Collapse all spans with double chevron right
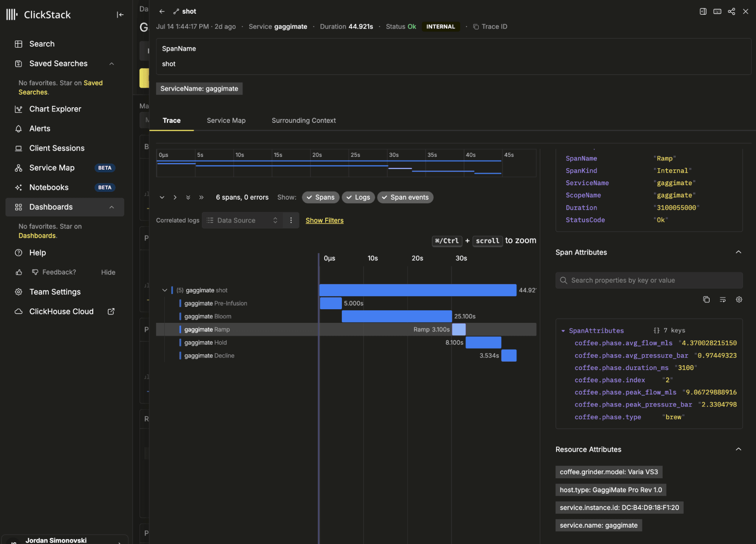 tap(201, 197)
